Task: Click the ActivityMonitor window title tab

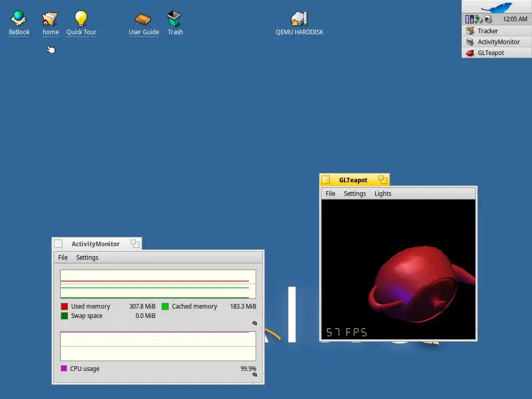Action: 96,244
